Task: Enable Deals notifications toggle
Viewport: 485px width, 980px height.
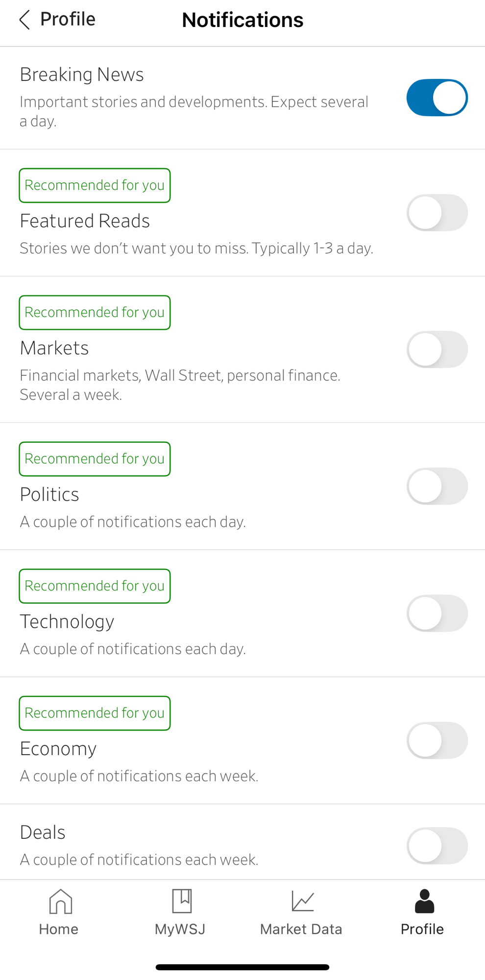Action: [437, 846]
